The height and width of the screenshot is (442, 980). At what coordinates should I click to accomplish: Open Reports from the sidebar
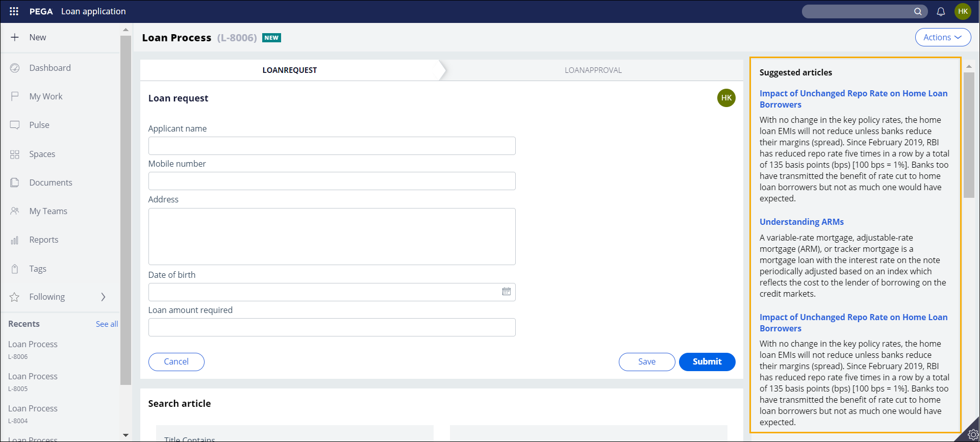[43, 240]
